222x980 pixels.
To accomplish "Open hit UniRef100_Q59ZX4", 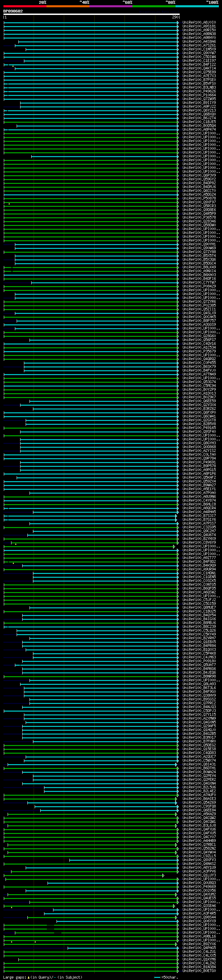I will (x=199, y=481).
